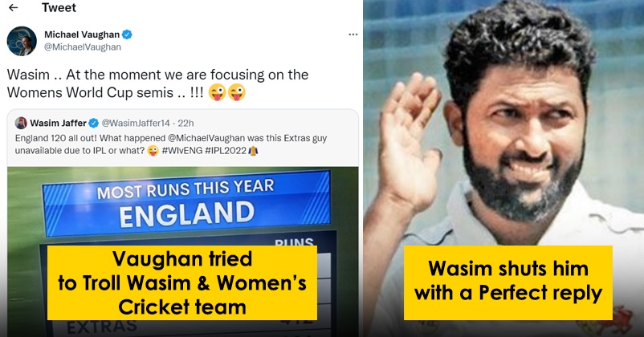Open Michael Vaughan's profile picture
This screenshot has height=337, width=644.
[22, 41]
